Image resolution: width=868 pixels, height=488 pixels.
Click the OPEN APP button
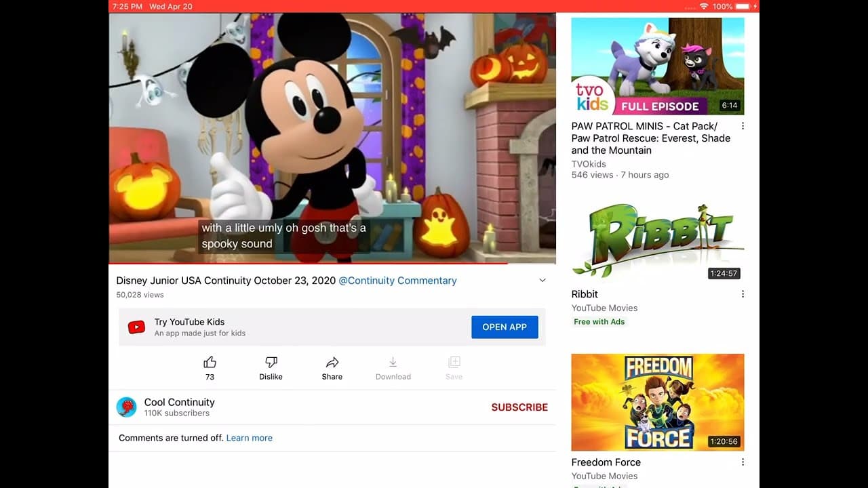[x=505, y=327]
